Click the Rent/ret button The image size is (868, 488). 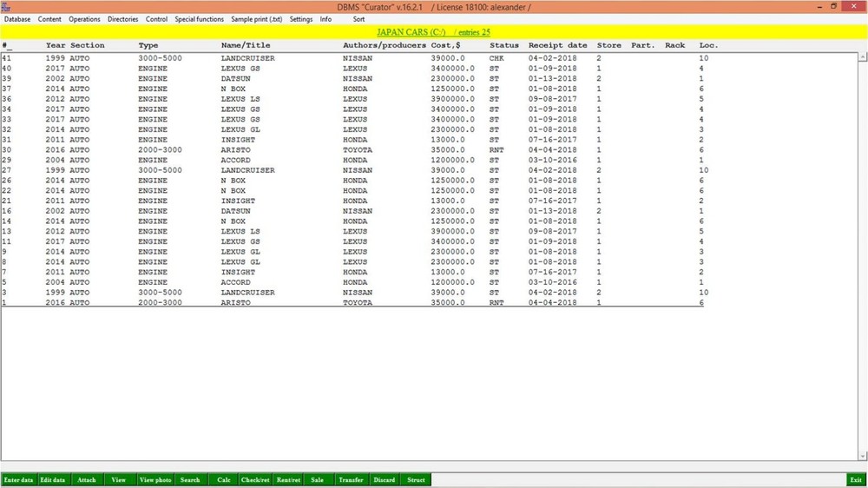pos(288,479)
